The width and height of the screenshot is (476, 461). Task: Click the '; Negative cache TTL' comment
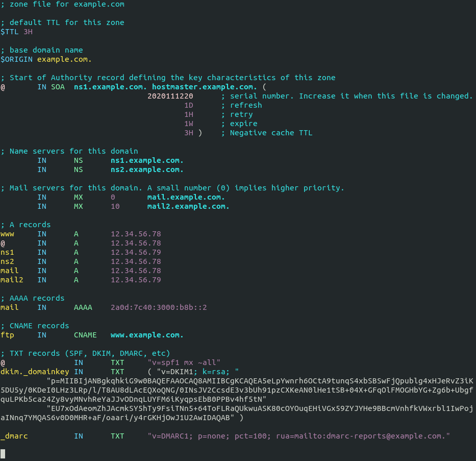click(266, 133)
